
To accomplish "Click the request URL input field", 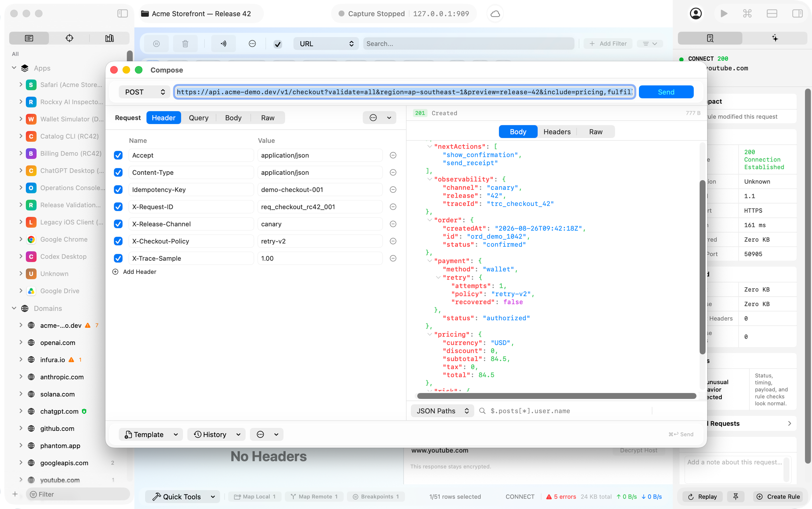I will (x=404, y=92).
